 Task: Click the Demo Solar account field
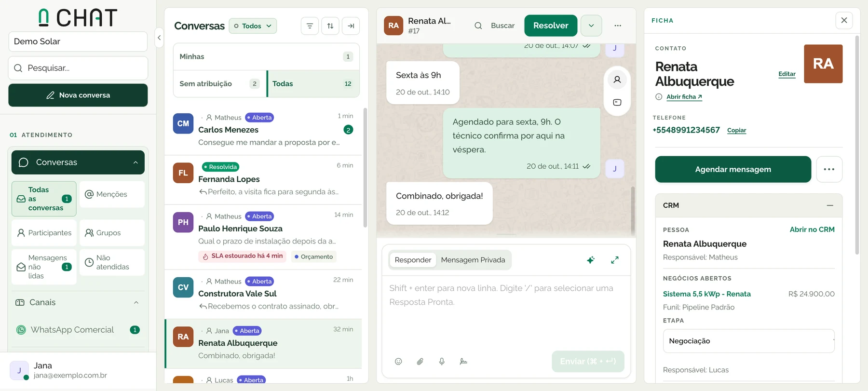tap(78, 41)
